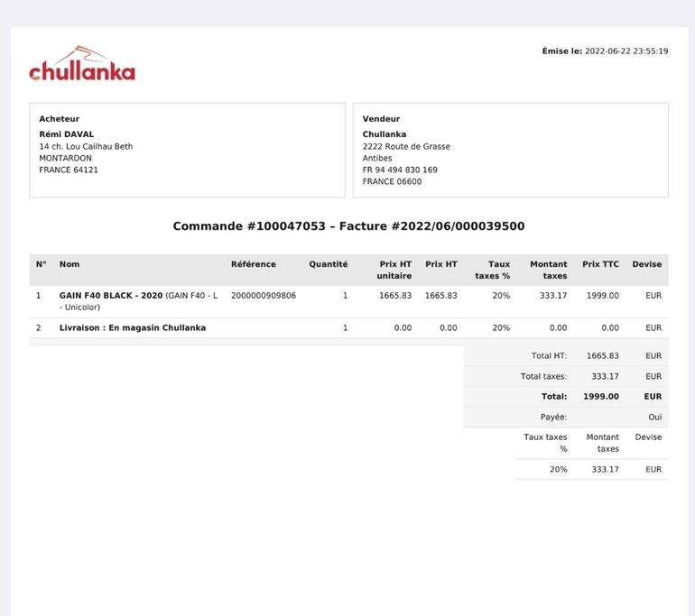Click the Acheteur heading
The height and width of the screenshot is (616, 695).
click(x=59, y=119)
